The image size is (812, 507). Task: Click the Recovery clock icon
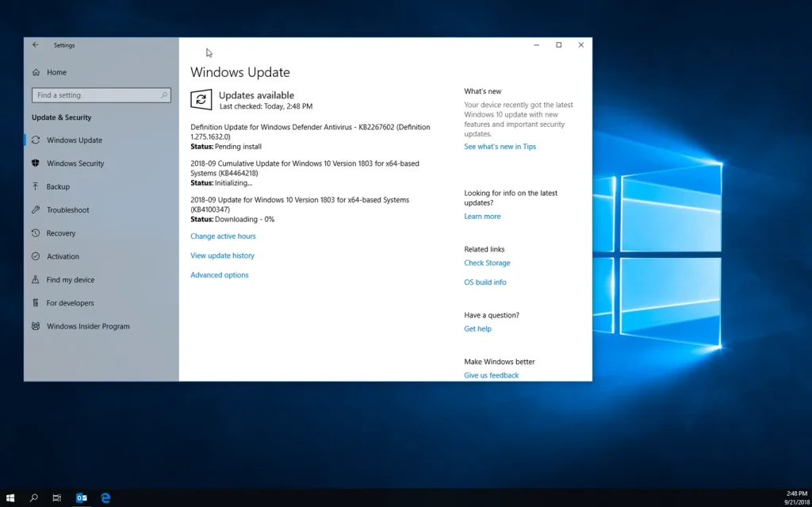pos(36,233)
